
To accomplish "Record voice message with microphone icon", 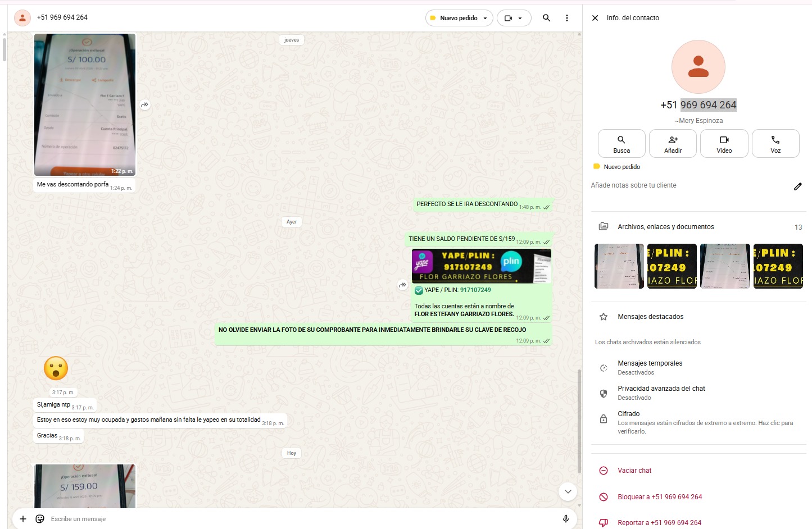I will coord(565,519).
